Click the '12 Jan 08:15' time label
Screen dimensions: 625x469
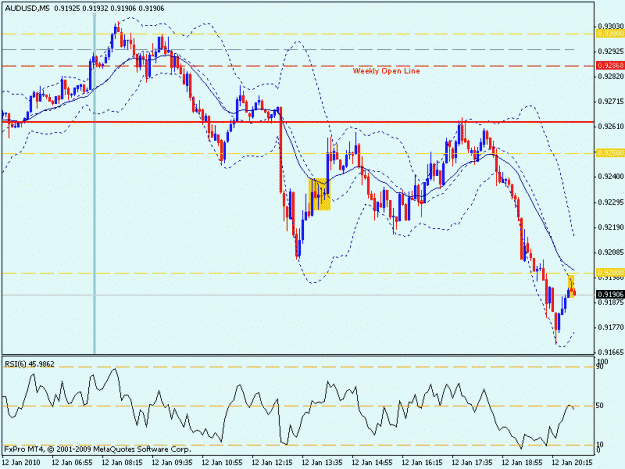click(122, 462)
